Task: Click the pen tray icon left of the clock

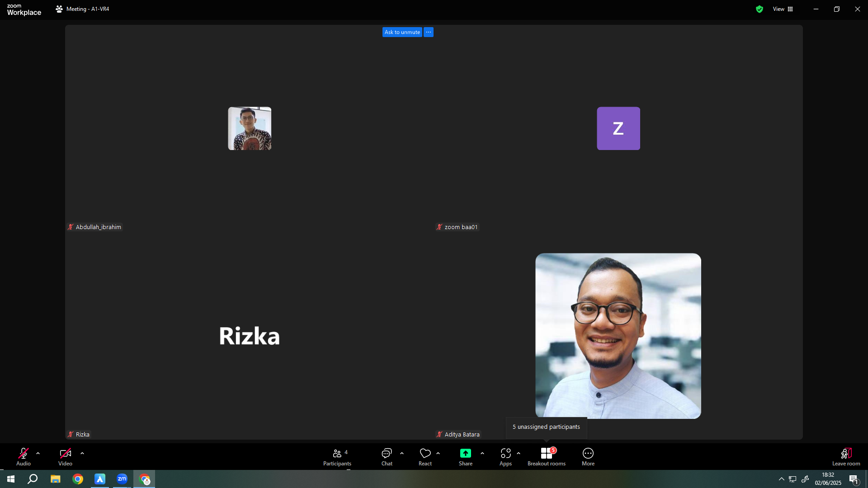Action: click(805, 479)
